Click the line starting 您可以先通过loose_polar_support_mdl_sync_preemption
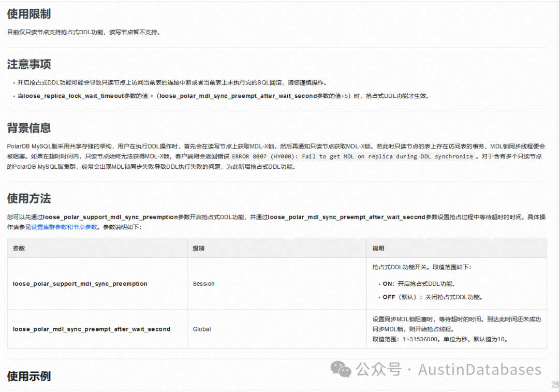 click(x=276, y=217)
